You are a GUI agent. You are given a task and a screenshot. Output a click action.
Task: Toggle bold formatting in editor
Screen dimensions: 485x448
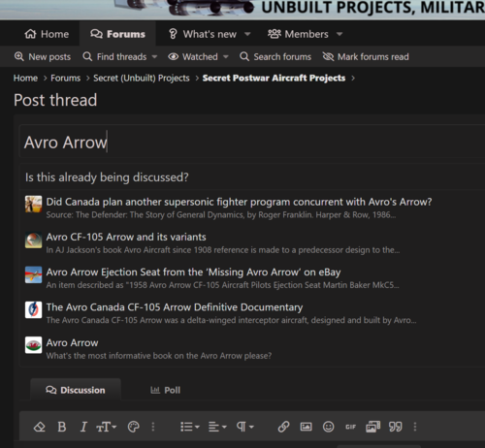[62, 427]
